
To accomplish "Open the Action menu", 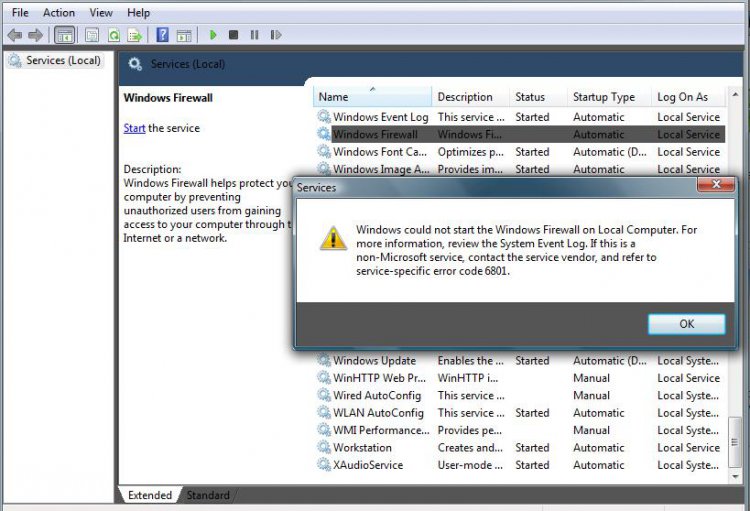I will 59,12.
